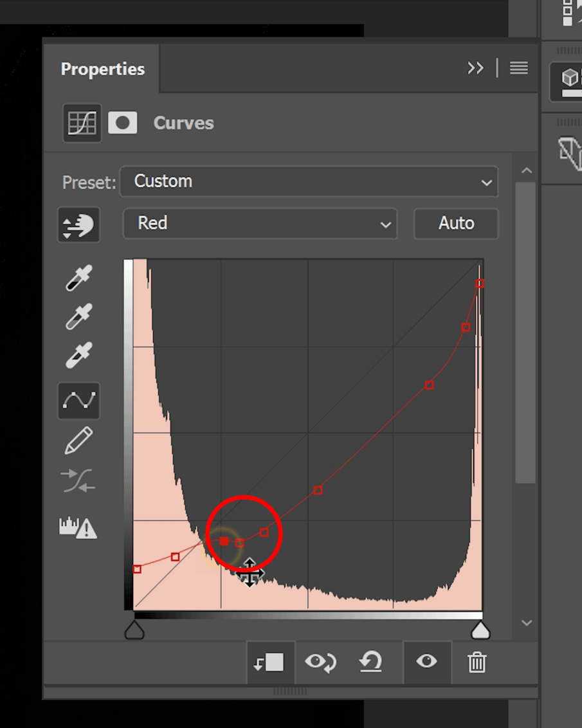This screenshot has width=582, height=728.
Task: Collapse the Properties panel with double arrows
Action: tap(475, 68)
